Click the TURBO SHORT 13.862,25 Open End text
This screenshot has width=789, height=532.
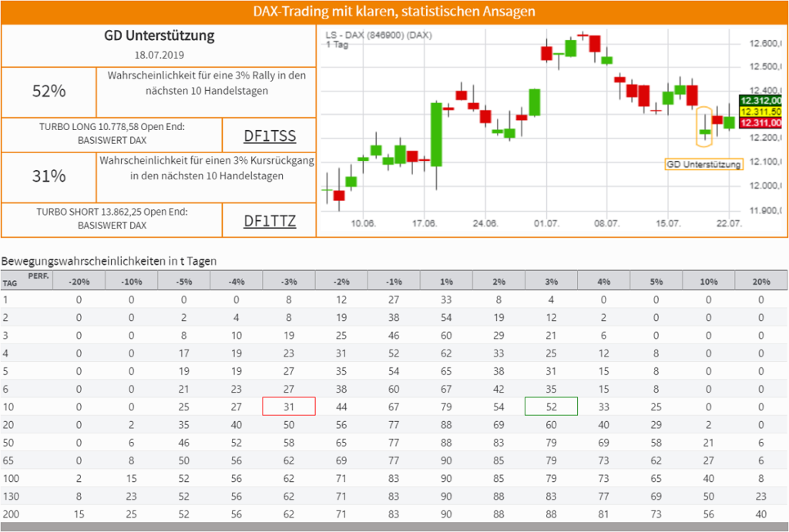click(x=112, y=212)
